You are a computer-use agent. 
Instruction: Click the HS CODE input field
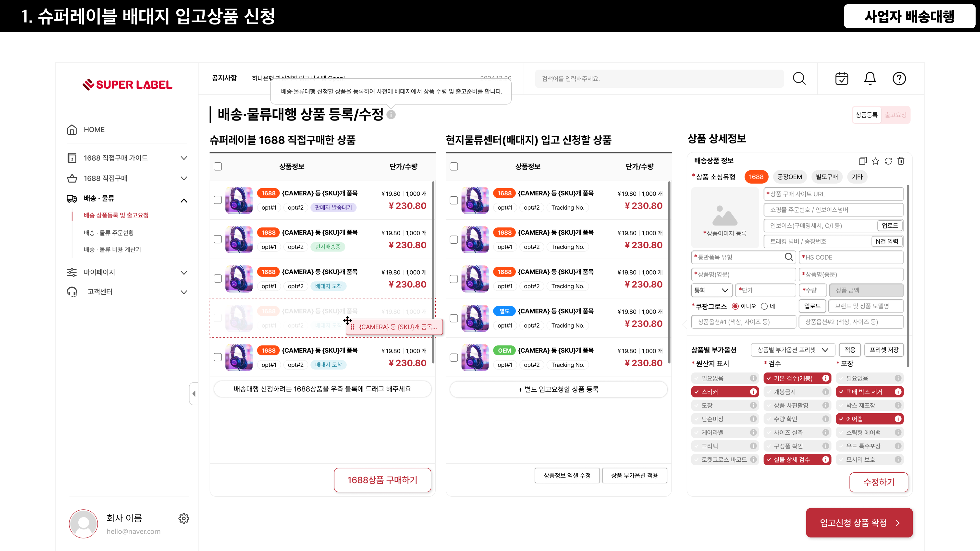coord(851,257)
